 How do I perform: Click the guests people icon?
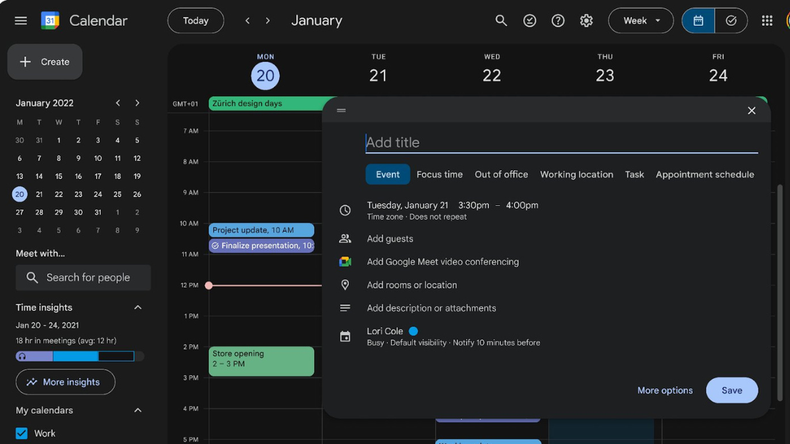point(345,238)
